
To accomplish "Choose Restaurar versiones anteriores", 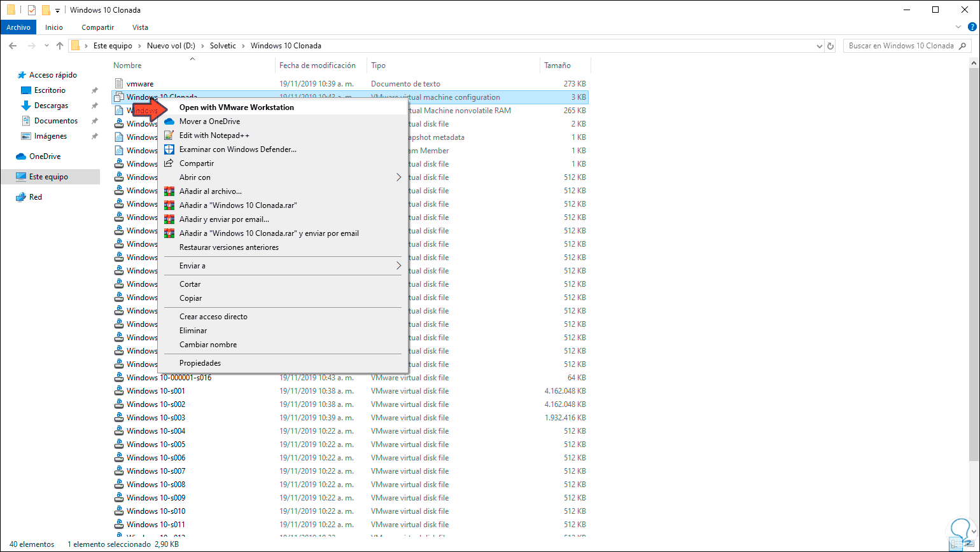I will 283,247.
